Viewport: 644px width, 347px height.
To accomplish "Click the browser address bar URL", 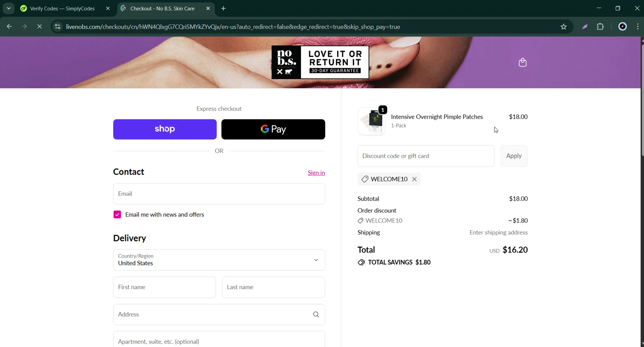I will (x=233, y=27).
